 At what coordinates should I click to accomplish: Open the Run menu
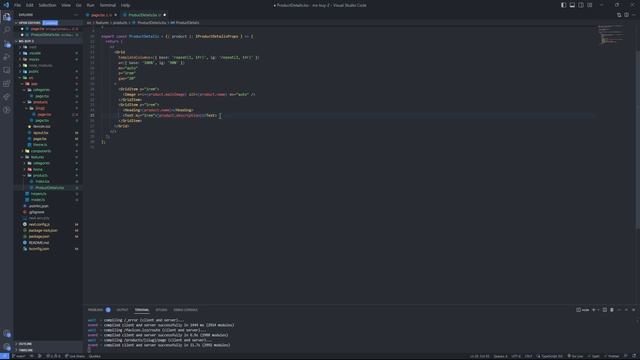pyautogui.click(x=90, y=5)
